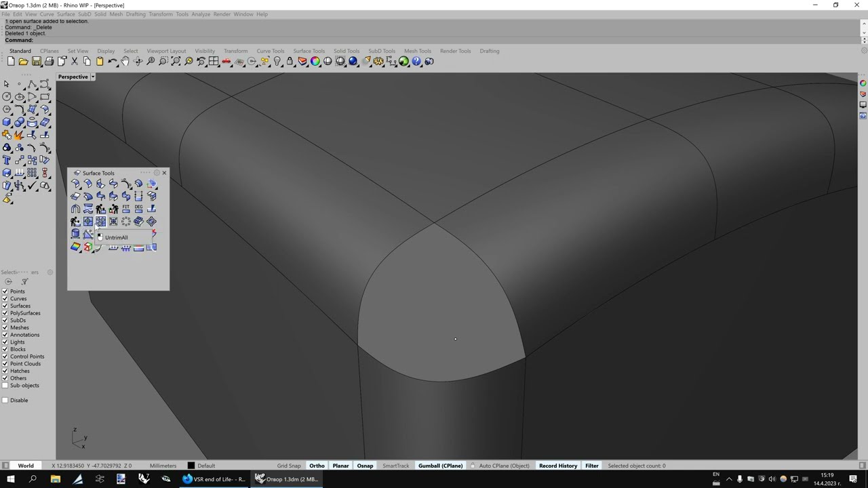Switch to the Render Tools tab
This screenshot has height=488, width=868.
(x=455, y=51)
